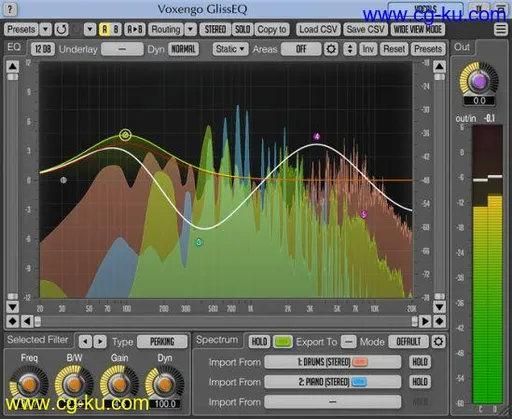Open the dropdown arrow beside undo
The height and width of the screenshot is (419, 512).
[x=90, y=30]
